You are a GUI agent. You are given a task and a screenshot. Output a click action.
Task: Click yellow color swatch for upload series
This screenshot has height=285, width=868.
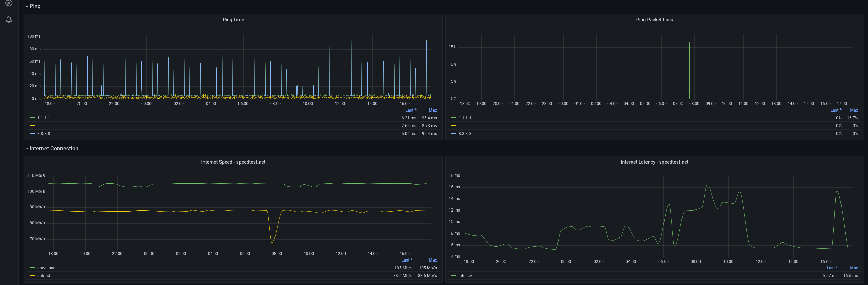(32, 275)
